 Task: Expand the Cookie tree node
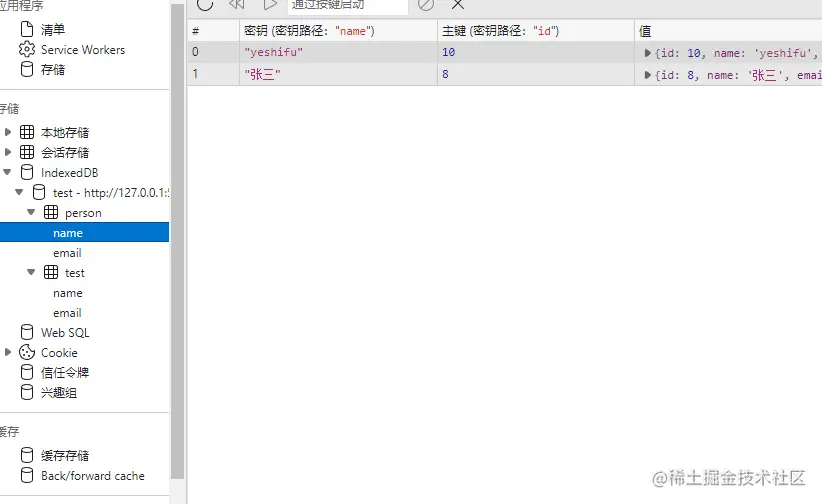tap(8, 352)
